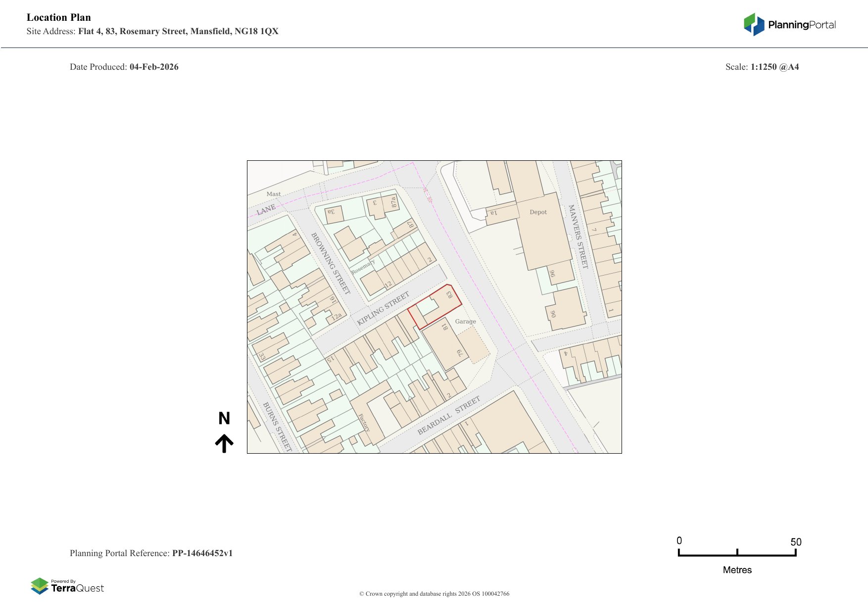The image size is (868, 614).
Task: Click the Depot building label
Action: [x=538, y=212]
